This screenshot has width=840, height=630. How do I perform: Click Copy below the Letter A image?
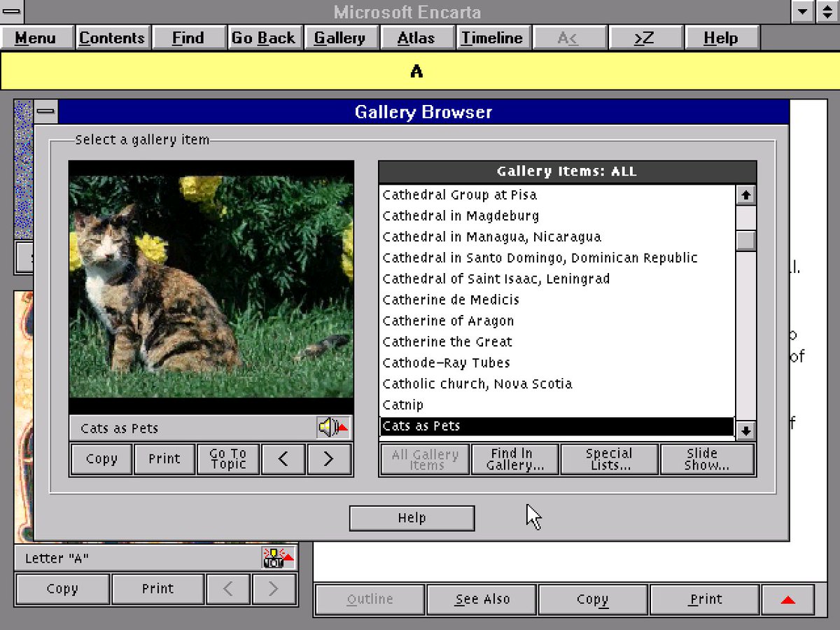point(62,589)
